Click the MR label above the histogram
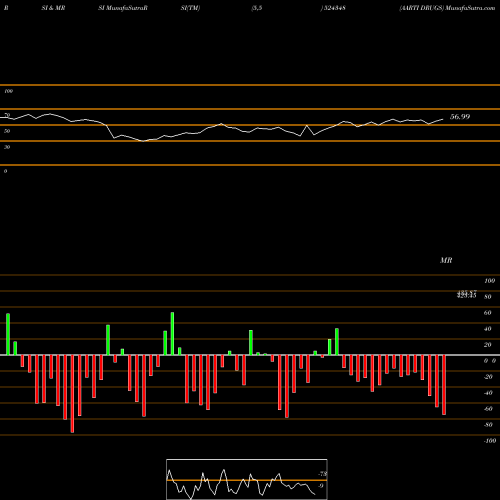 tap(446, 260)
